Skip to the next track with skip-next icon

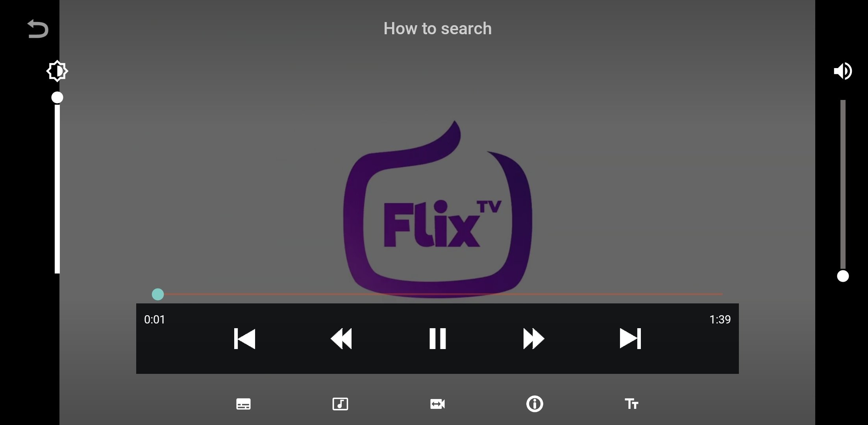point(631,339)
